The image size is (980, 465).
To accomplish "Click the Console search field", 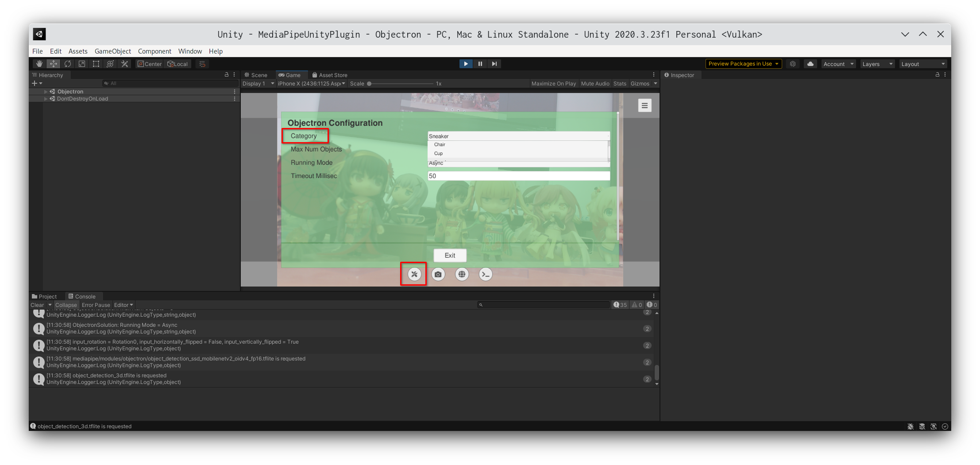I will (x=544, y=305).
